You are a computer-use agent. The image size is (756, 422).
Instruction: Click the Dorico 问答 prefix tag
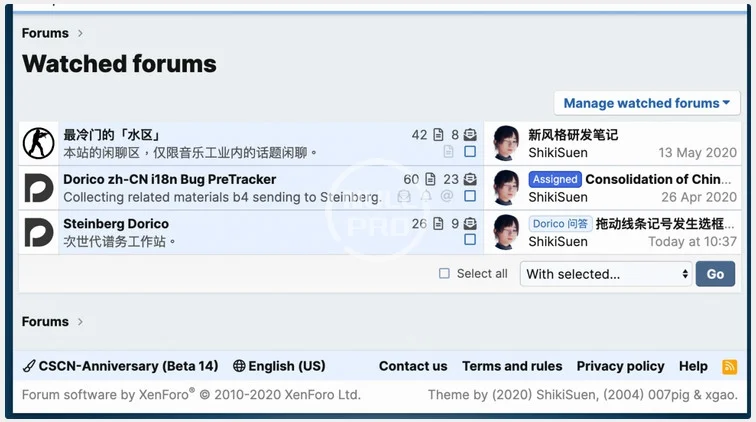(x=560, y=224)
